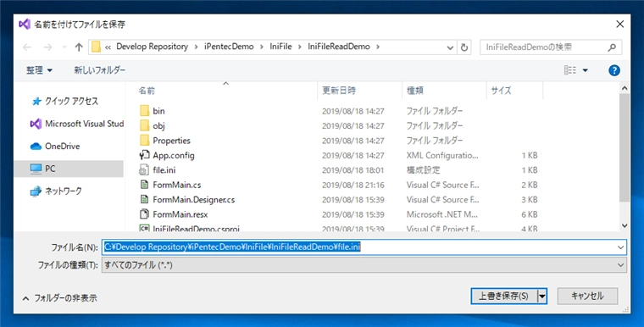The width and height of the screenshot is (644, 327).
Task: Open IniFileReadDemo breadcrumb segment
Action: [x=339, y=47]
